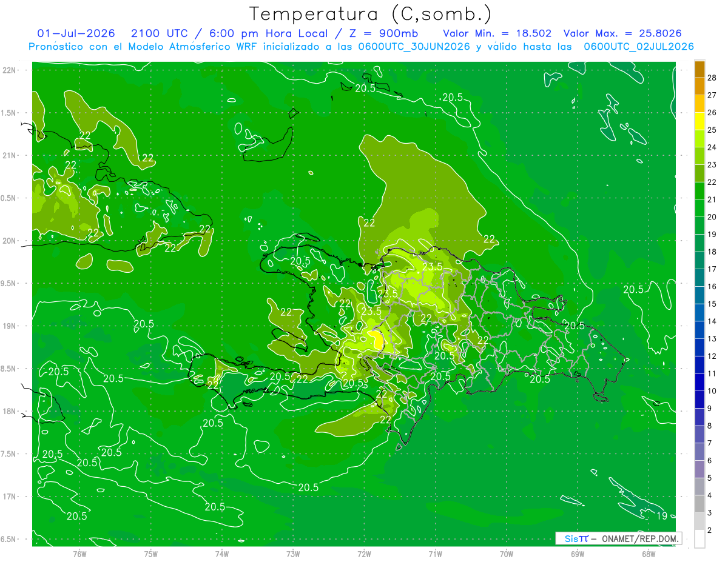
Task: Select the '01-Jul-2026' date text
Action: coord(77,33)
